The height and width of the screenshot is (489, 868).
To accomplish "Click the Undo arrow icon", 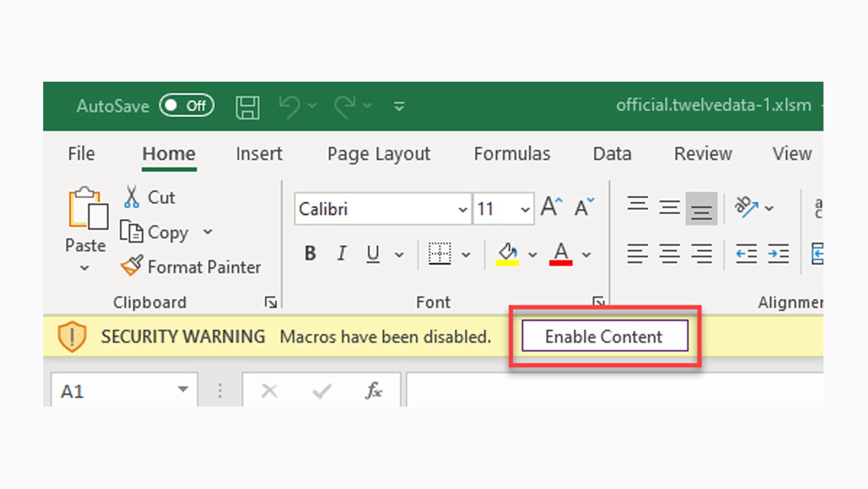I will click(289, 106).
